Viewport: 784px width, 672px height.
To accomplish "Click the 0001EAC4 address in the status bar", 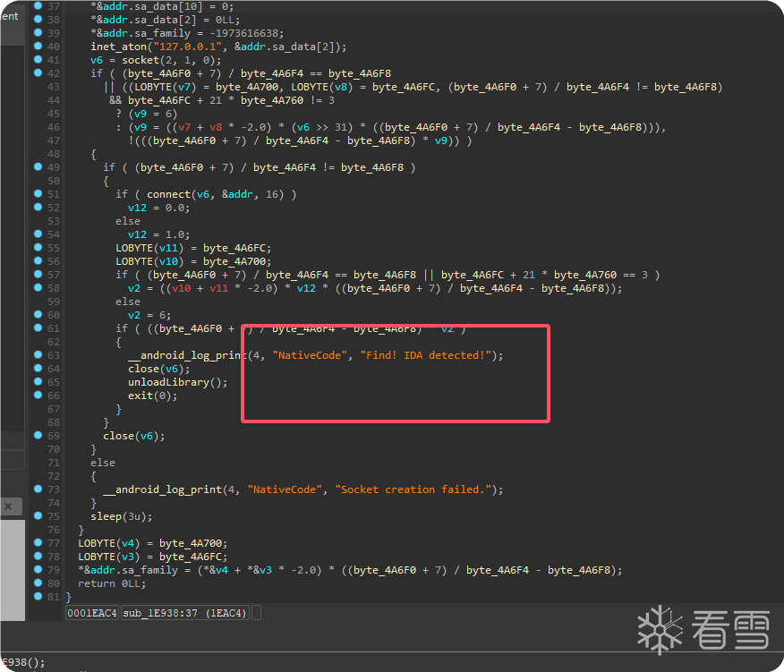I will click(92, 613).
